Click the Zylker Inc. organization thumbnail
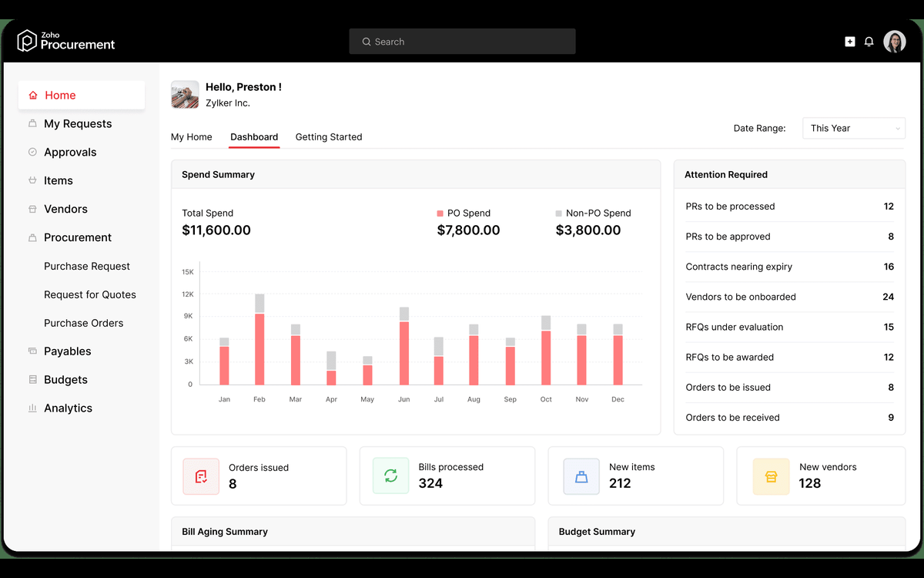The width and height of the screenshot is (924, 578). tap(185, 95)
